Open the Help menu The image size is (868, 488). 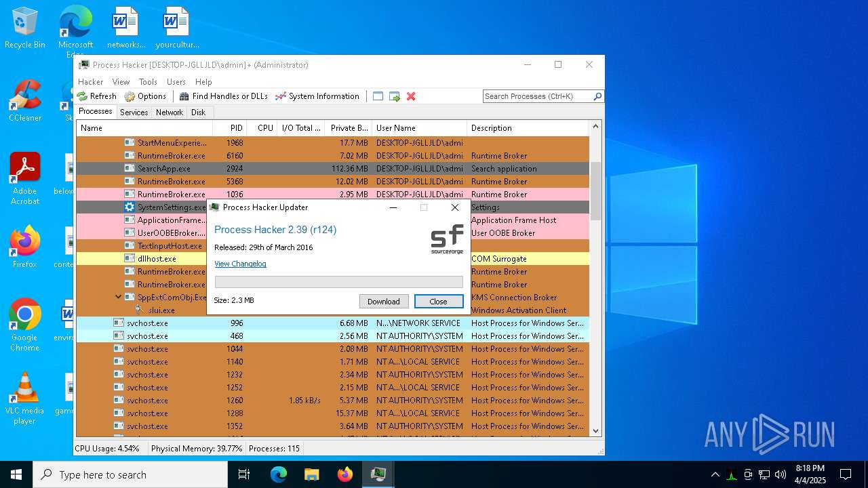203,81
